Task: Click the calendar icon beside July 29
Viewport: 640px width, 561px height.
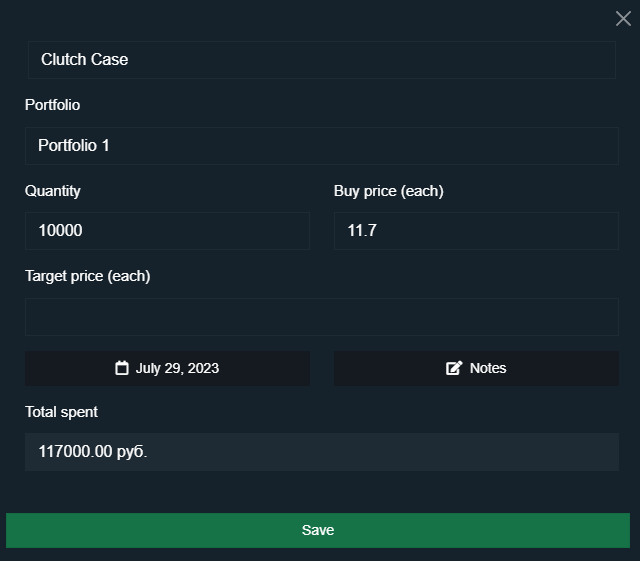Action: pos(122,368)
